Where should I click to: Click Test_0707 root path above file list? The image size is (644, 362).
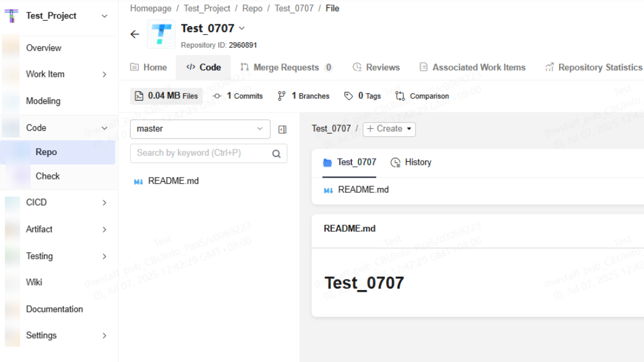pyautogui.click(x=331, y=129)
